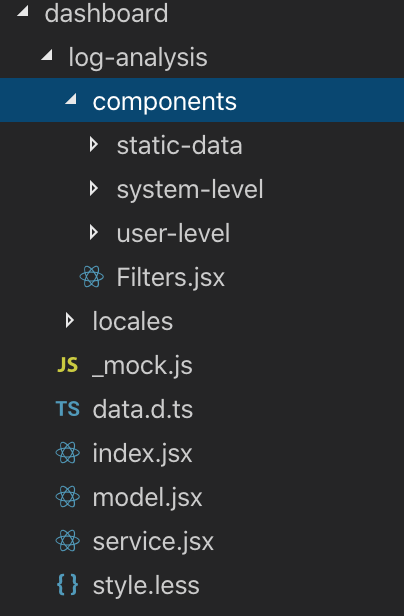Select the system-level folder name
The width and height of the screenshot is (404, 616).
tap(190, 190)
